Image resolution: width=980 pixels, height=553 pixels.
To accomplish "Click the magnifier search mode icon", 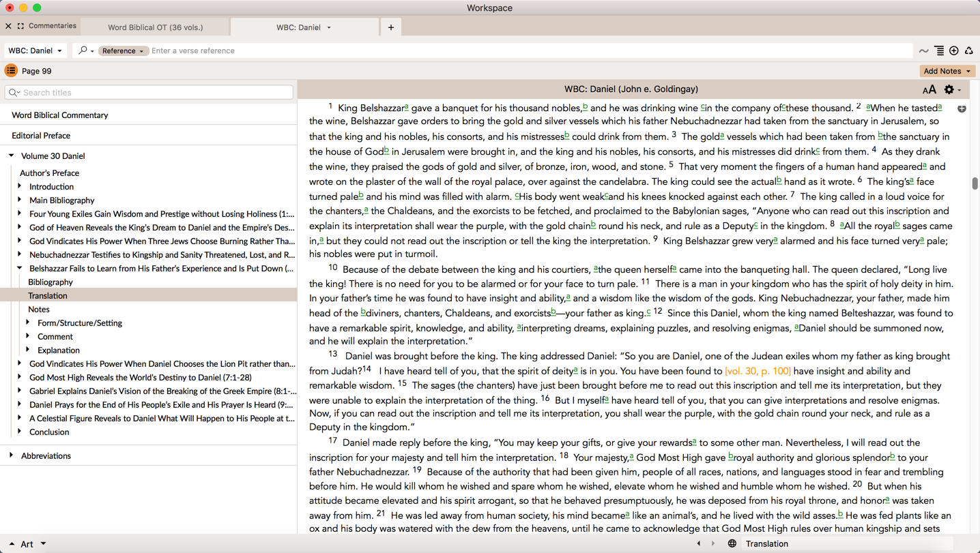I will click(x=83, y=50).
